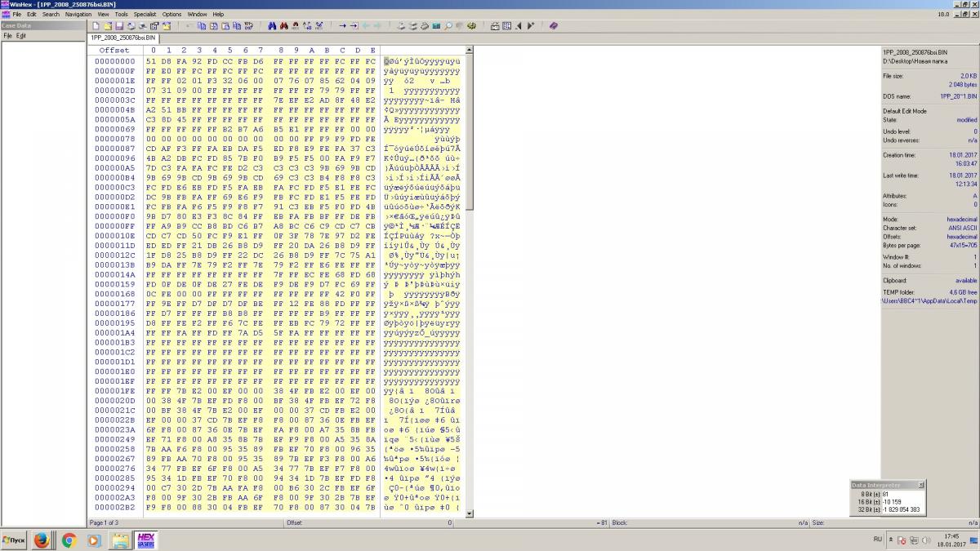This screenshot has height=551, width=980.
Task: Open the Navigation menu
Action: [x=78, y=14]
